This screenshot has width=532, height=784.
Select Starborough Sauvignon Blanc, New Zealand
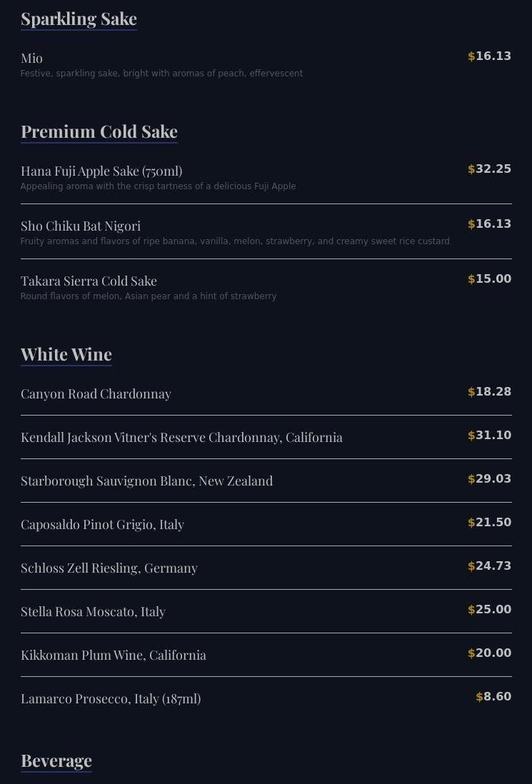pyautogui.click(x=266, y=481)
